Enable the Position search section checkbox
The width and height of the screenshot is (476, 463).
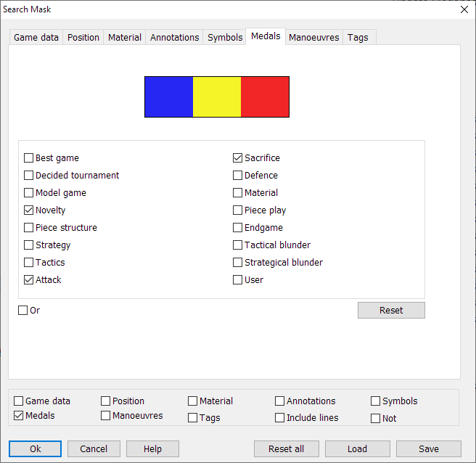pos(105,401)
